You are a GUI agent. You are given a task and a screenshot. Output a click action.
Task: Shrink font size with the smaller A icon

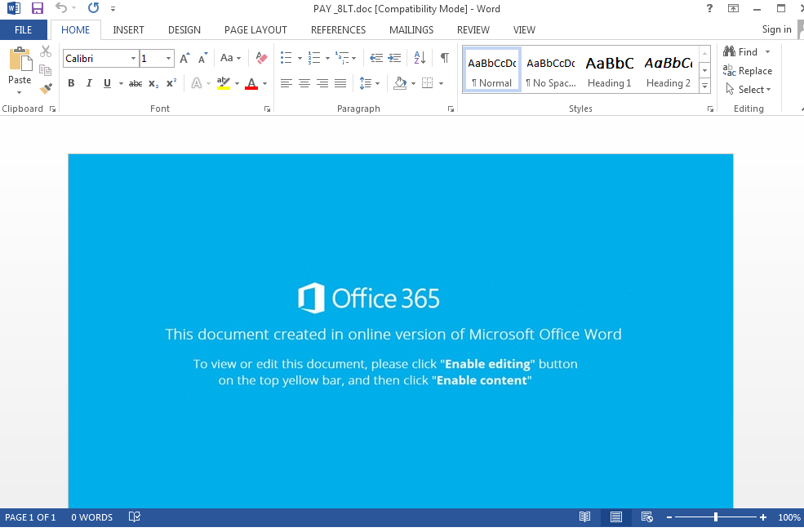(203, 58)
